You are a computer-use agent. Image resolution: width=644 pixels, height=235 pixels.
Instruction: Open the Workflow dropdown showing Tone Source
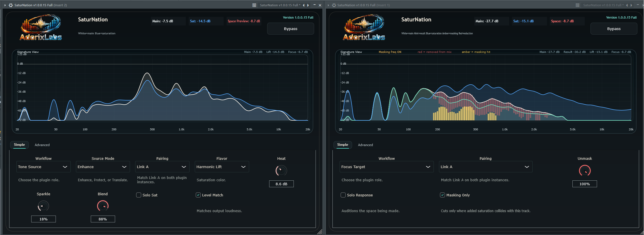tap(43, 167)
